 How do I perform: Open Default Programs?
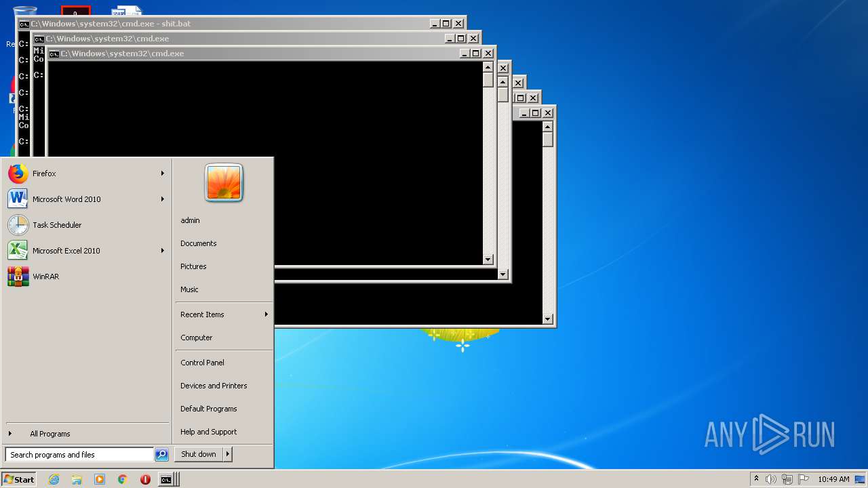tap(208, 409)
